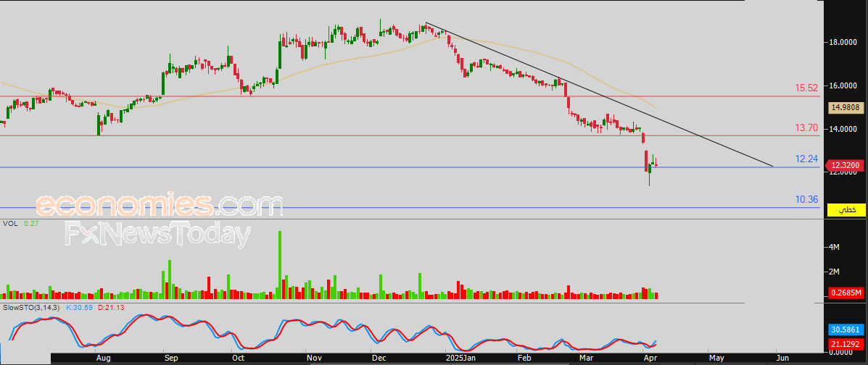Click the 14.9808 moving average value tag
The width and height of the screenshot is (868, 365).
[846, 107]
